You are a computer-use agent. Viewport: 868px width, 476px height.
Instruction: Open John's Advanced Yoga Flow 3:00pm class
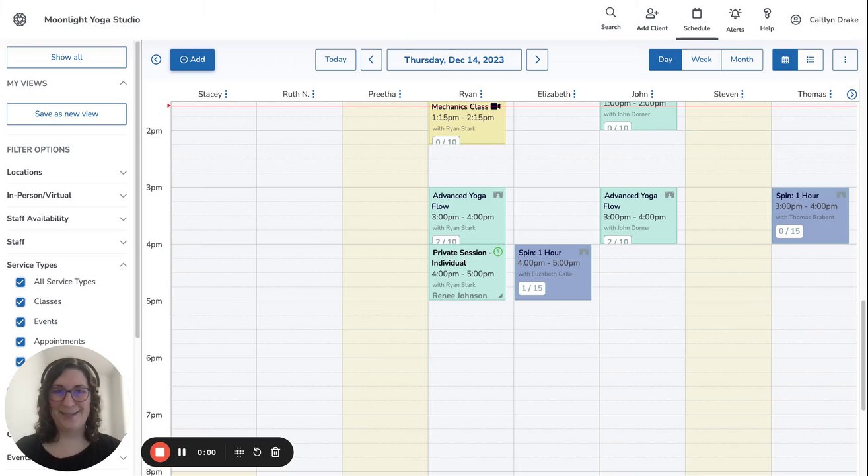639,216
